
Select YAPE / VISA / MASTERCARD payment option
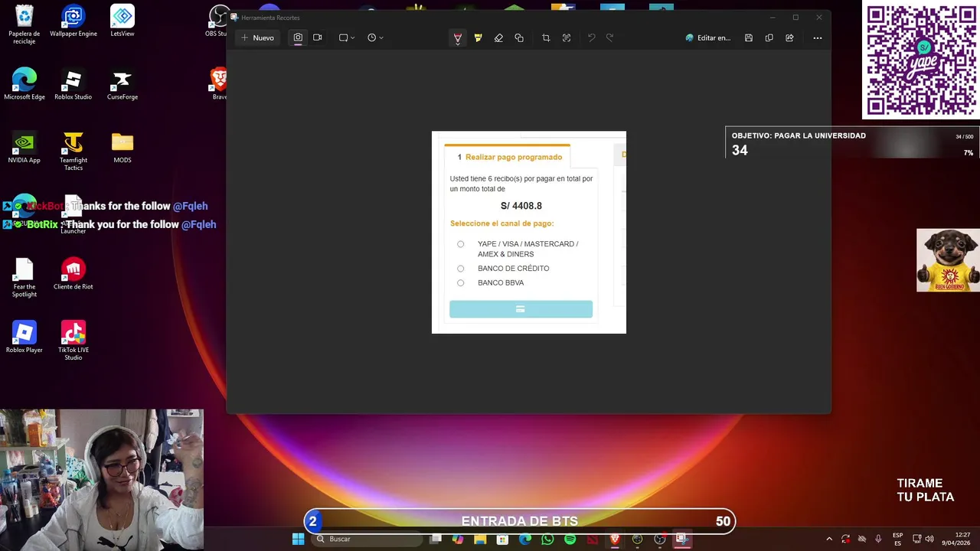(x=460, y=244)
